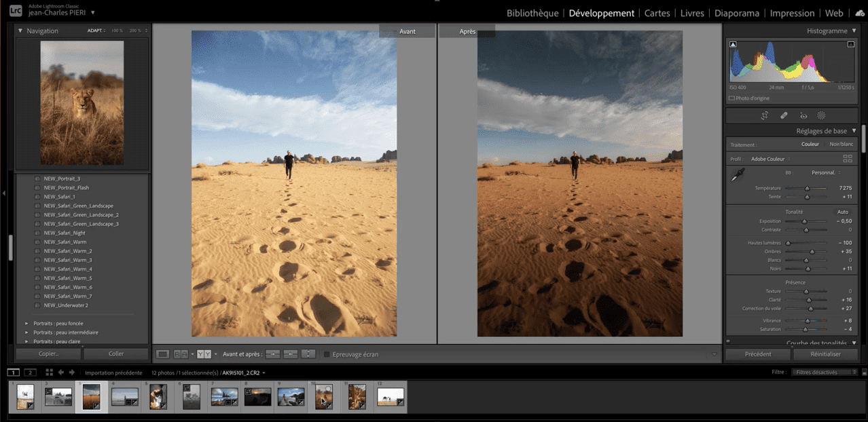Click the Température slider handle

[x=807, y=188]
